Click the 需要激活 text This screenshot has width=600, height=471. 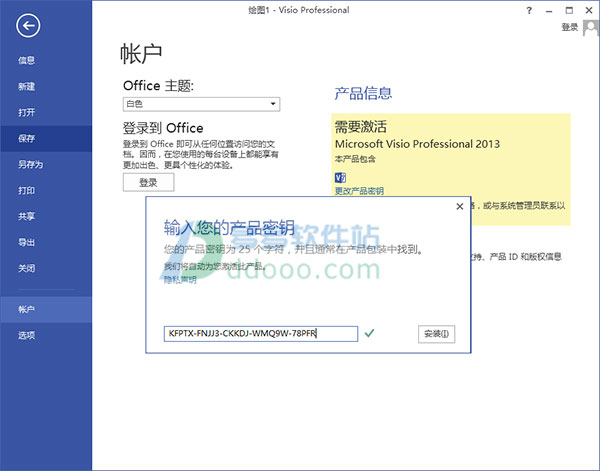coord(360,127)
